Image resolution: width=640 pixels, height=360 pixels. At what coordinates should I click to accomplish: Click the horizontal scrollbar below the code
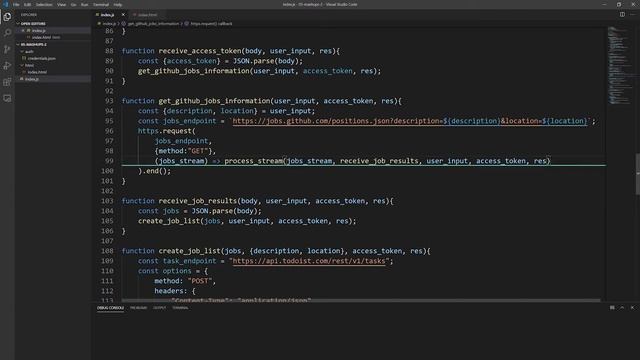(361, 301)
